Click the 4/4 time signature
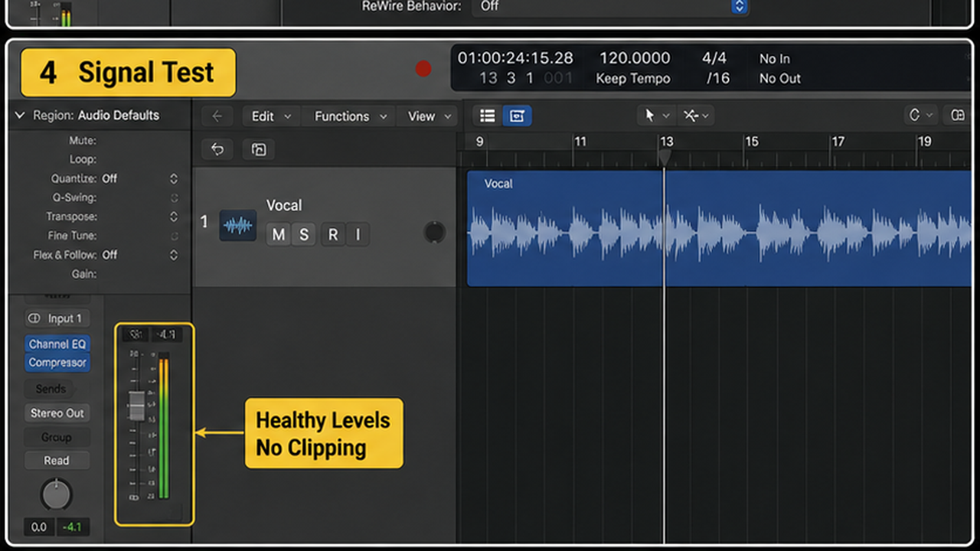Screen dimensions: 980x551 pos(714,58)
